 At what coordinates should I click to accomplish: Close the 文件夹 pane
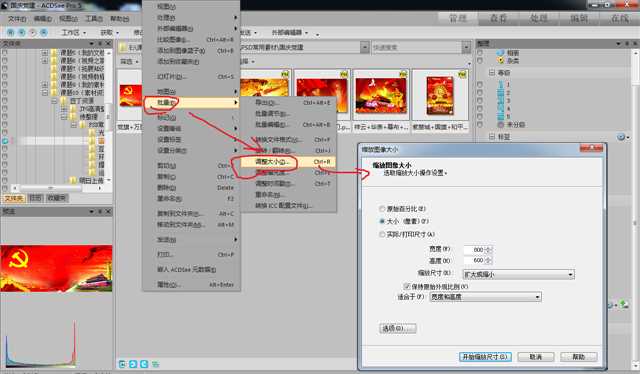click(x=108, y=43)
